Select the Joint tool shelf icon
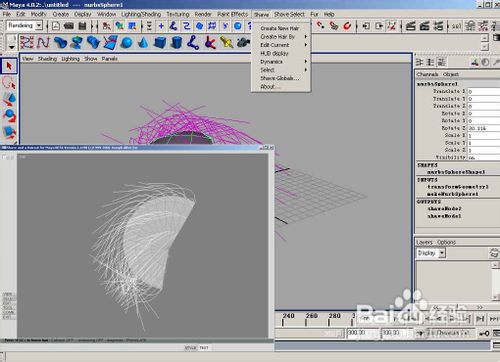Screen dimensions: 500x362 pyautogui.click(x=193, y=43)
